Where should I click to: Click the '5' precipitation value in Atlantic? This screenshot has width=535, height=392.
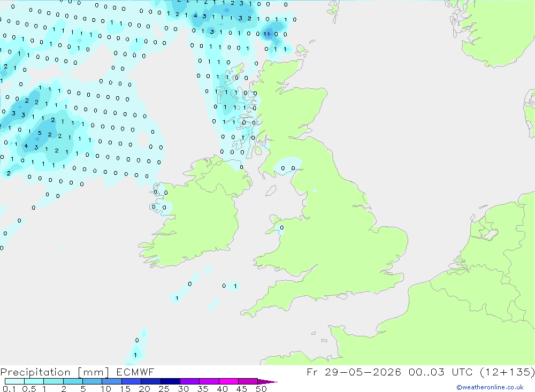click(x=40, y=133)
